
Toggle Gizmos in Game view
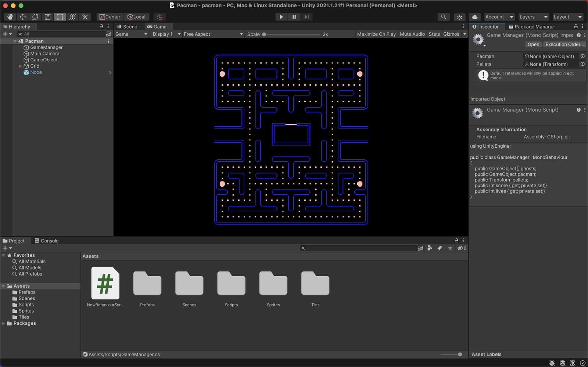point(451,34)
